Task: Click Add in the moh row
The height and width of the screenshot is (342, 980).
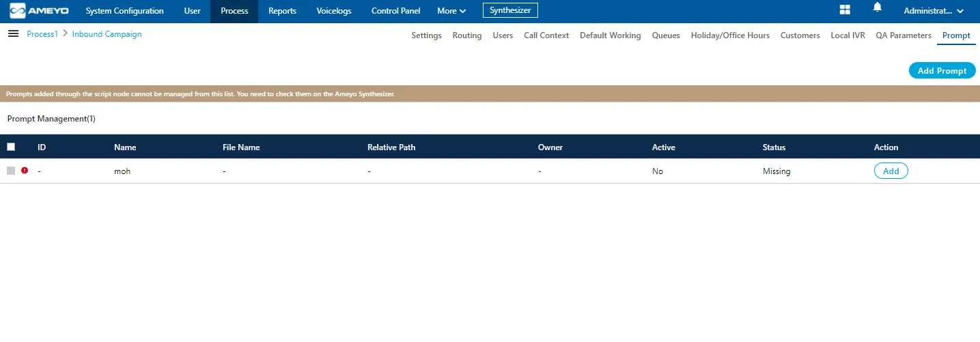Action: [891, 171]
